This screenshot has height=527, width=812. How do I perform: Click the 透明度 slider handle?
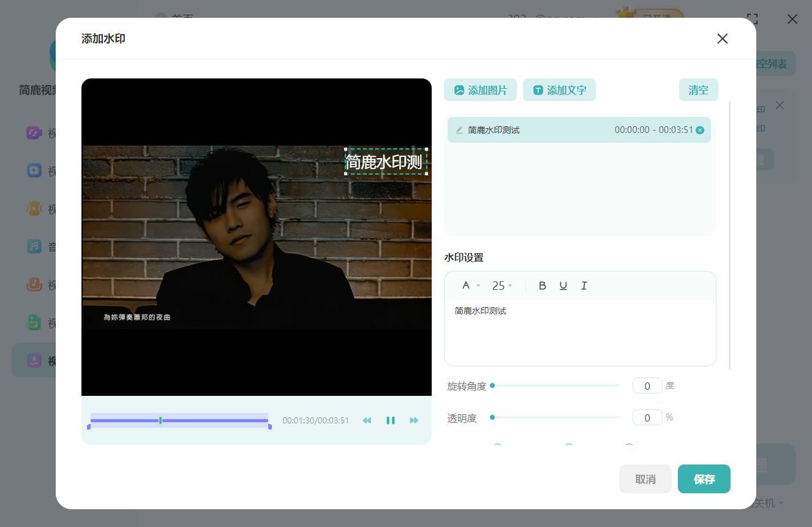(x=492, y=417)
